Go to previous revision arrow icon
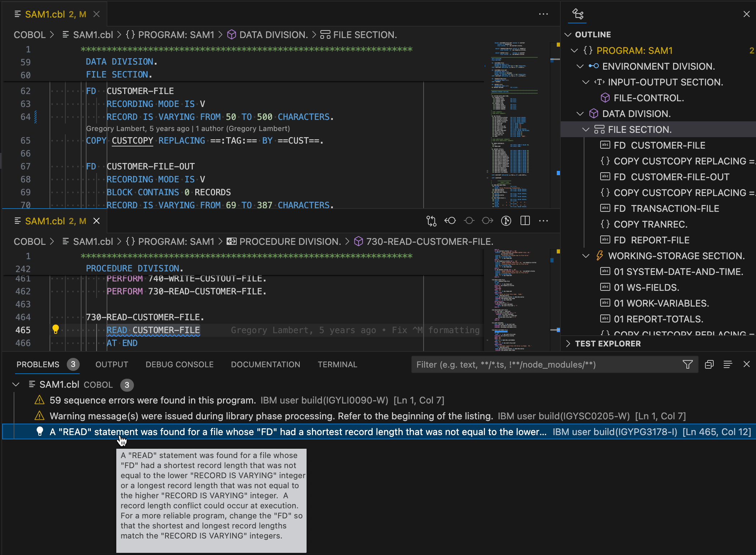The image size is (756, 555). click(450, 221)
